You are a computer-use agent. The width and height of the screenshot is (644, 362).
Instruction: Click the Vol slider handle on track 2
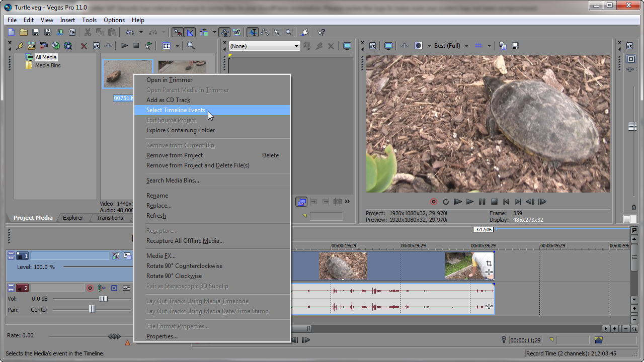103,299
